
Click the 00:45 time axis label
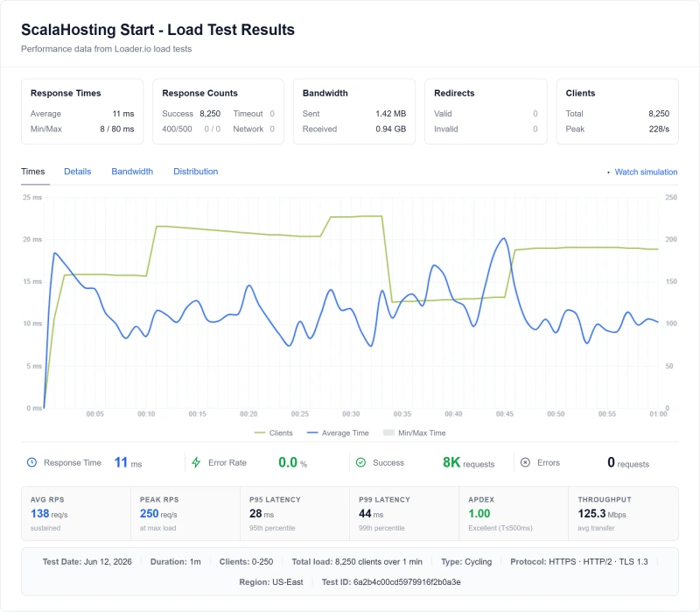505,414
